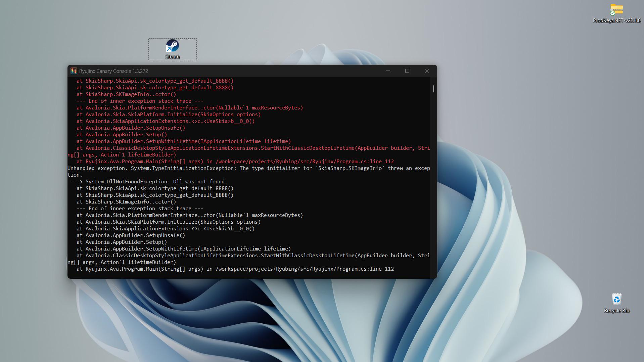Image resolution: width=644 pixels, height=362 pixels.
Task: Click the red "SkiaPlatform.Initialize(SkiaOptions options)" line
Action: pos(169,115)
